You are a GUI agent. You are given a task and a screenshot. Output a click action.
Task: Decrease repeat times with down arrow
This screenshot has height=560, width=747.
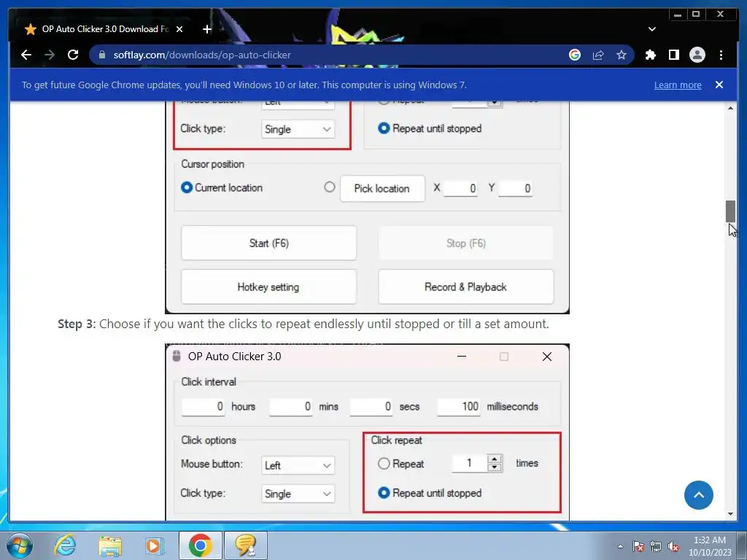tap(495, 467)
